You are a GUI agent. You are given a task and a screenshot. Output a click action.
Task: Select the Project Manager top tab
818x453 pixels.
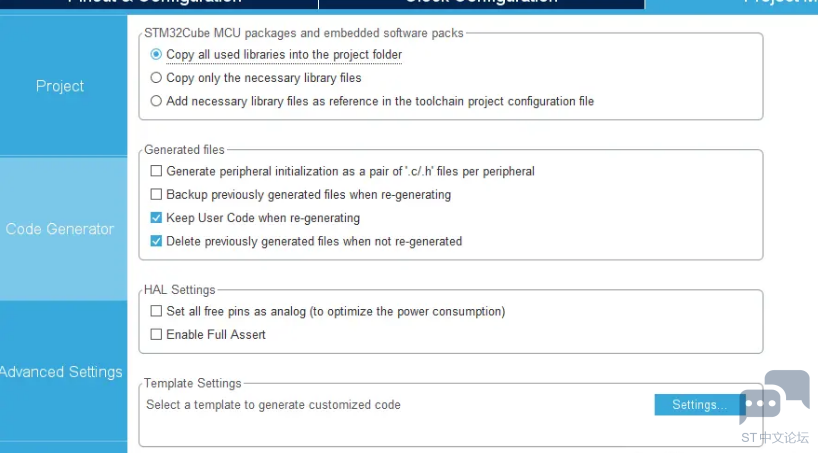[x=731, y=4]
